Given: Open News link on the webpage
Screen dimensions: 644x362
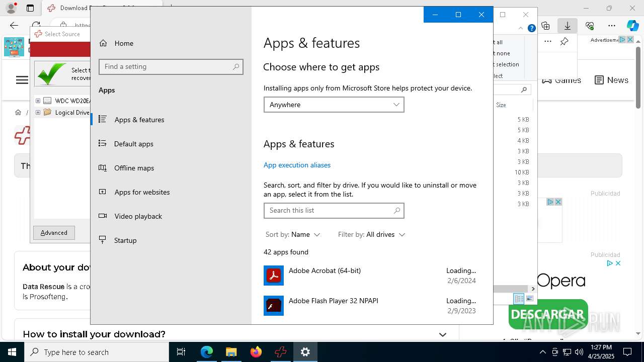Looking at the screenshot, I should coord(611,80).
